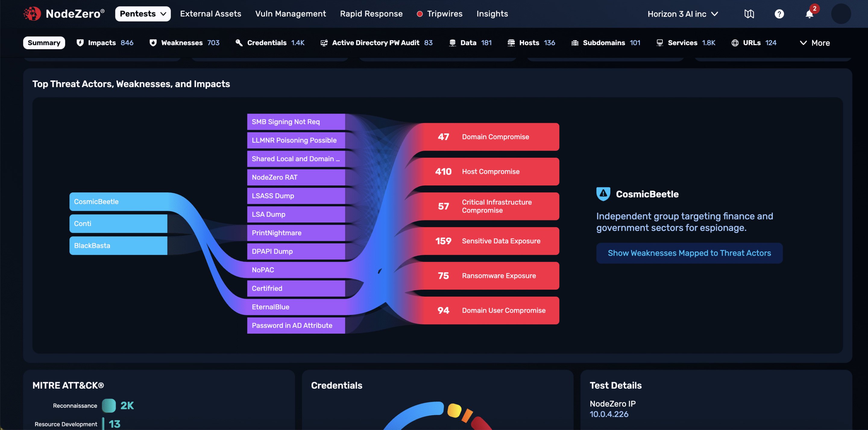Click Certifried weakness node

[x=296, y=288]
